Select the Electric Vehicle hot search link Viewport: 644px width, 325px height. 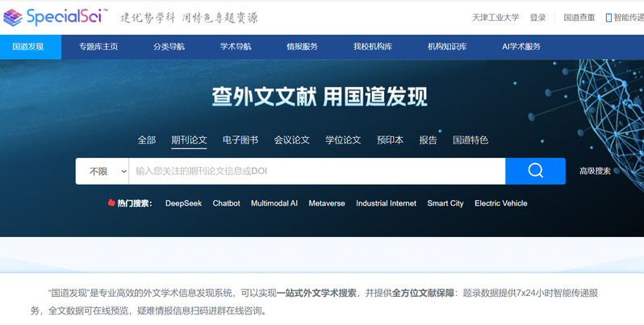(x=500, y=203)
